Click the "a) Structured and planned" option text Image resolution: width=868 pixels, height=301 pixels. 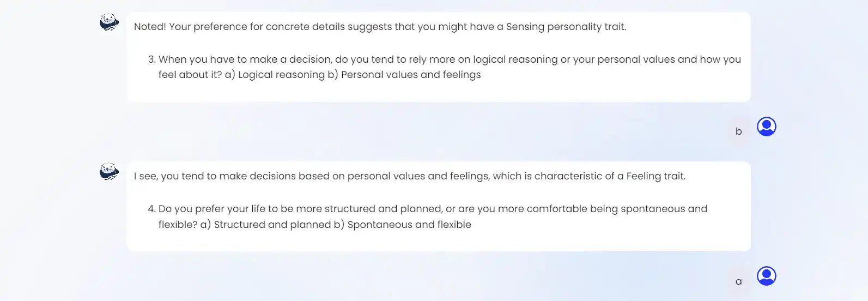(x=265, y=225)
